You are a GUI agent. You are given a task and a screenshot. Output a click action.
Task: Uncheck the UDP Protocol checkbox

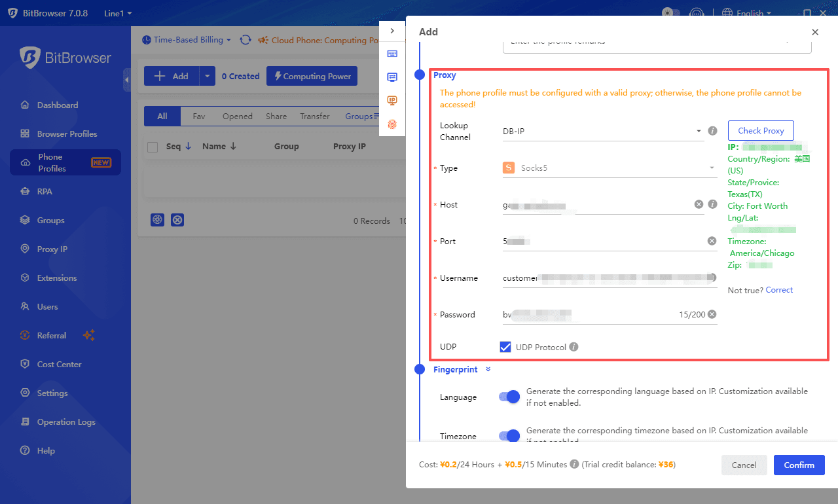pyautogui.click(x=505, y=347)
